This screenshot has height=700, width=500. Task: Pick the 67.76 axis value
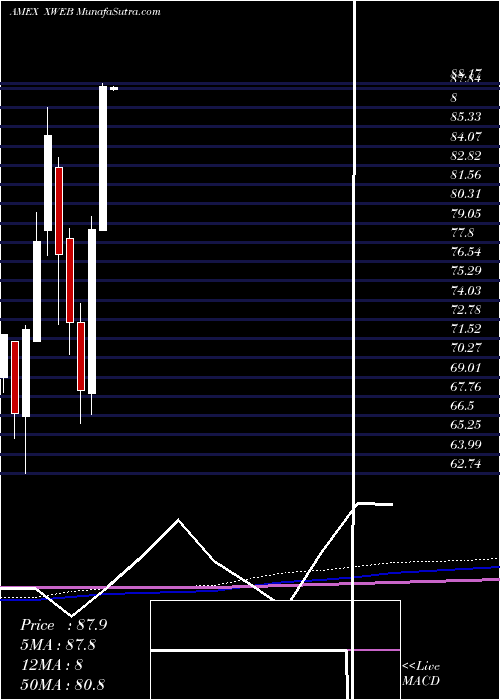(466, 387)
